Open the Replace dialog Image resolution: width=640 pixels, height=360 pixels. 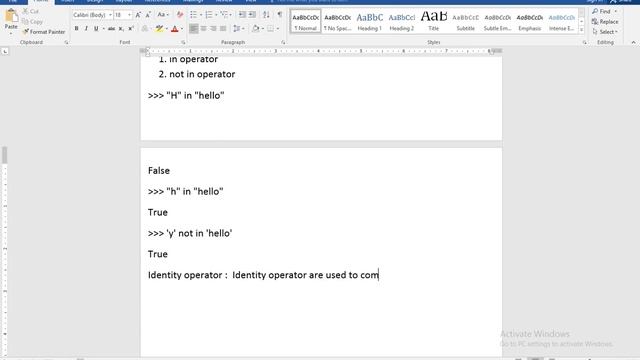[605, 22]
